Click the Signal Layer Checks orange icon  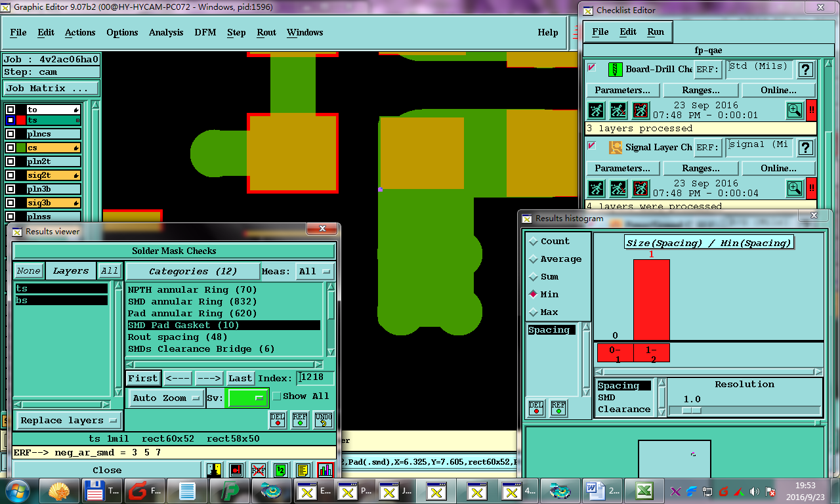tap(616, 147)
